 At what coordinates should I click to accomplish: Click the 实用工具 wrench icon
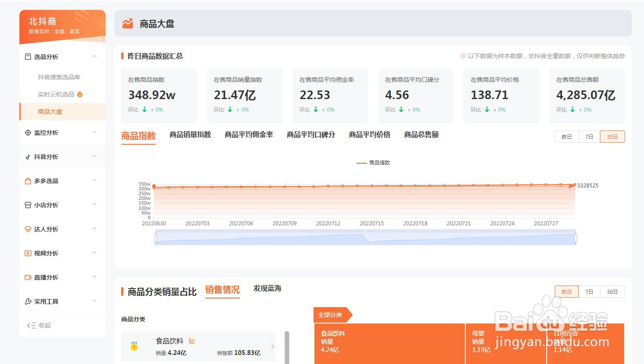pos(28,302)
